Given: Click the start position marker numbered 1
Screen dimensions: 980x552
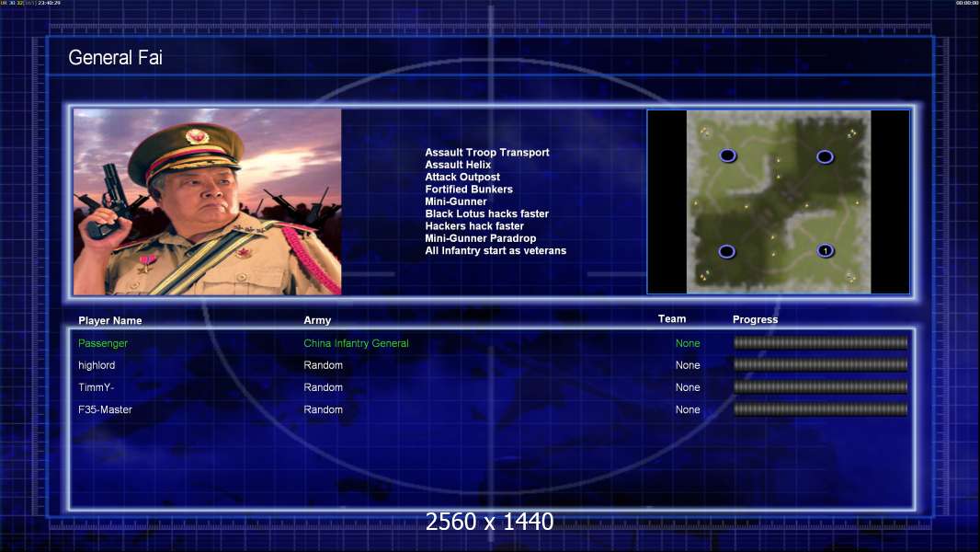Looking at the screenshot, I should (x=825, y=250).
